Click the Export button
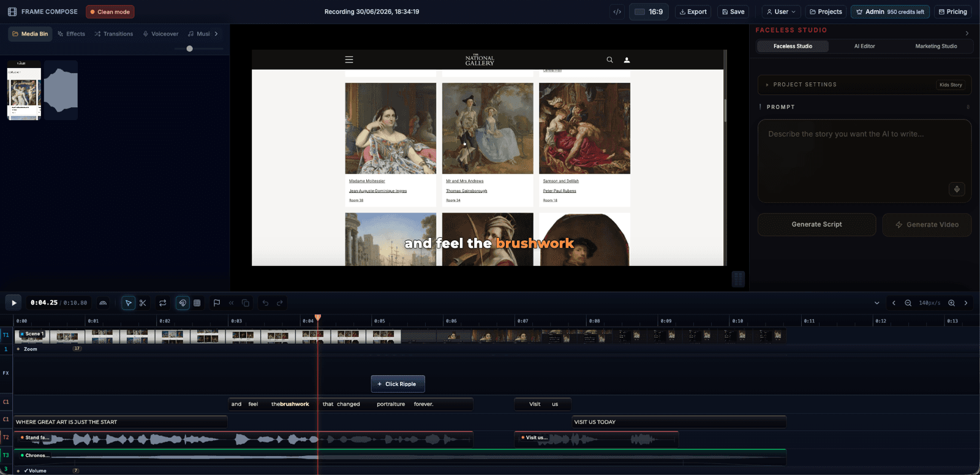 pos(693,12)
